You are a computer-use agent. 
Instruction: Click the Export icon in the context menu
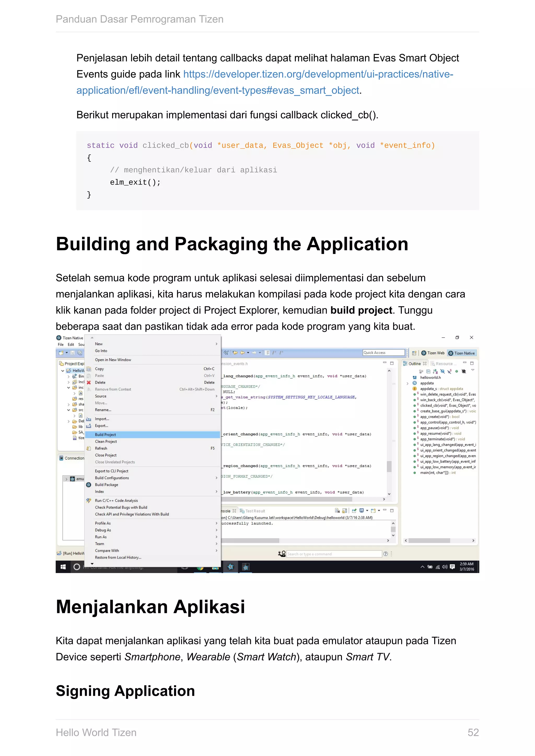tap(89, 426)
